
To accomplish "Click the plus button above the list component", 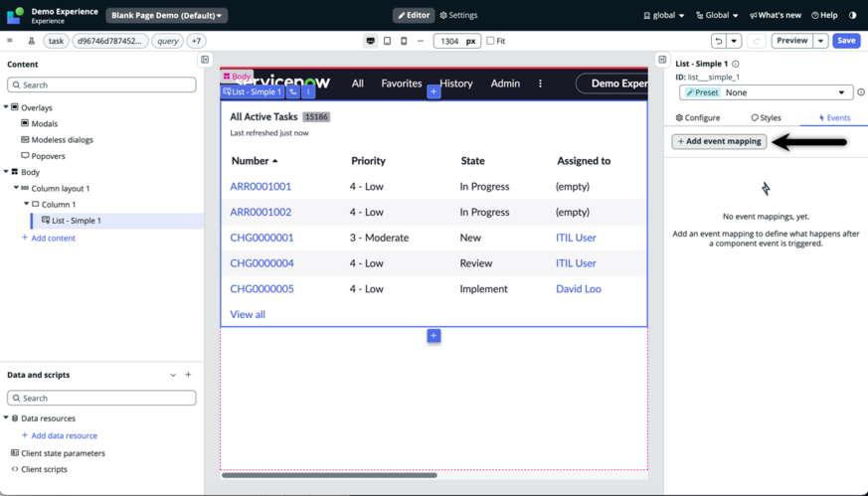I will (x=434, y=91).
